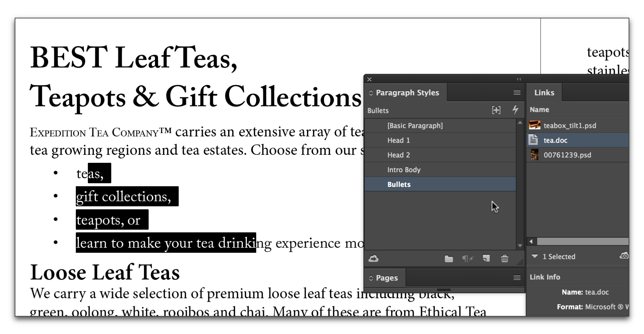Select the [Basic Paragraph] style

pyautogui.click(x=440, y=126)
